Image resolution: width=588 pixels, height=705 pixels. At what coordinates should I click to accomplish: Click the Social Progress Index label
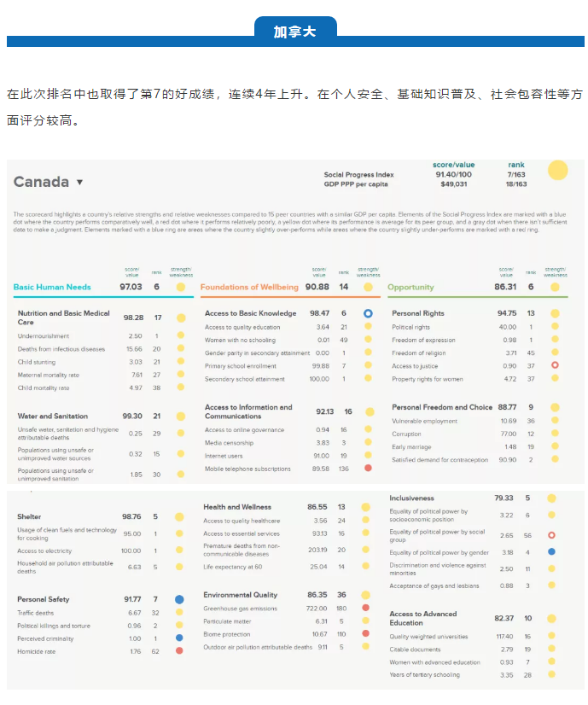click(x=358, y=174)
